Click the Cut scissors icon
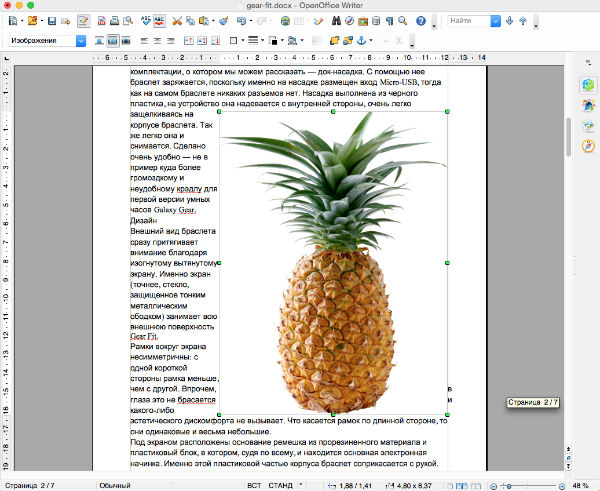The height and width of the screenshot is (491, 600). 177,20
